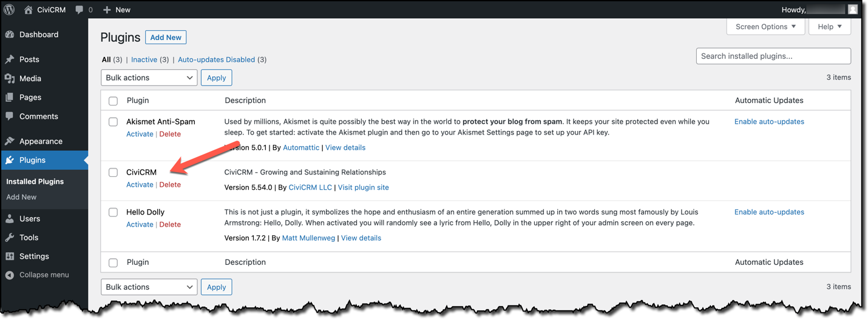Screen dimensions: 868x320
Task: Click the Media library icon
Action: tap(10, 78)
